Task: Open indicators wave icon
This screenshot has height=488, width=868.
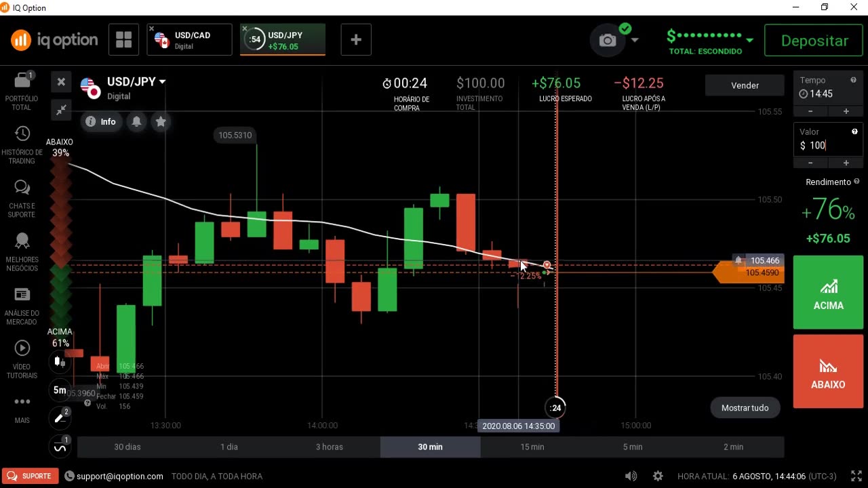Action: (60, 447)
